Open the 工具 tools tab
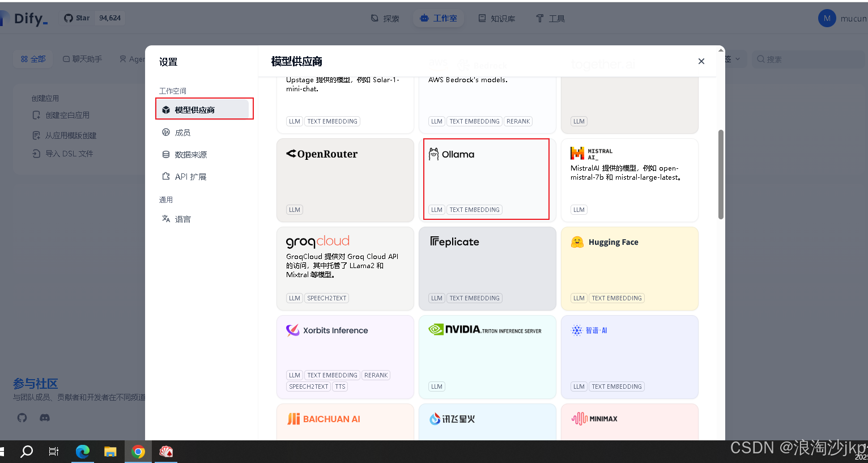 point(550,18)
